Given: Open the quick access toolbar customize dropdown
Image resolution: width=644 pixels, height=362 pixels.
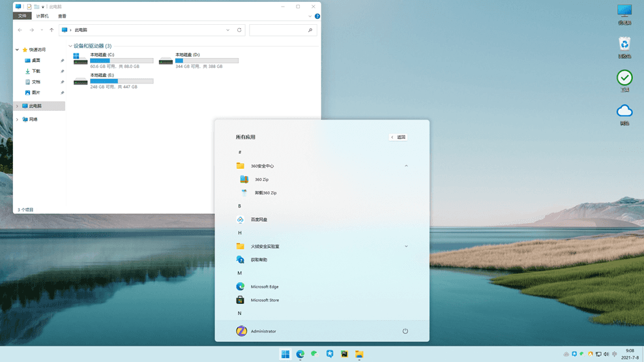Looking at the screenshot, I should 43,7.
